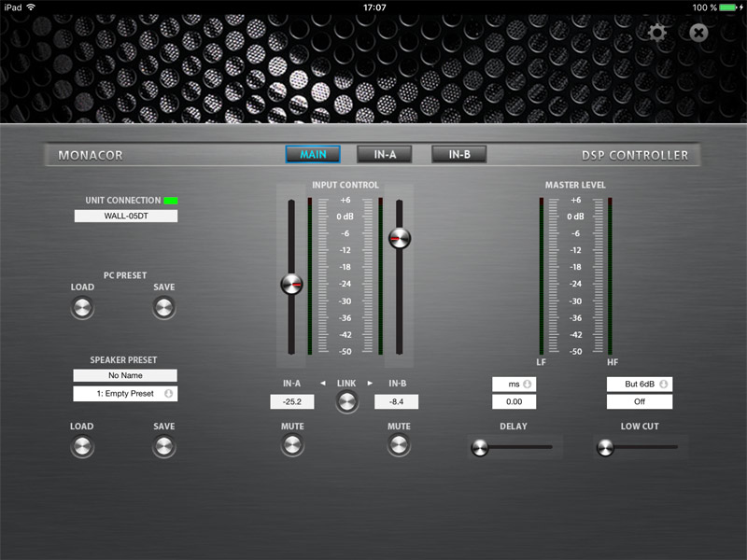
Task: Open the 'But 6dB' filter dropdown
Action: tap(640, 384)
